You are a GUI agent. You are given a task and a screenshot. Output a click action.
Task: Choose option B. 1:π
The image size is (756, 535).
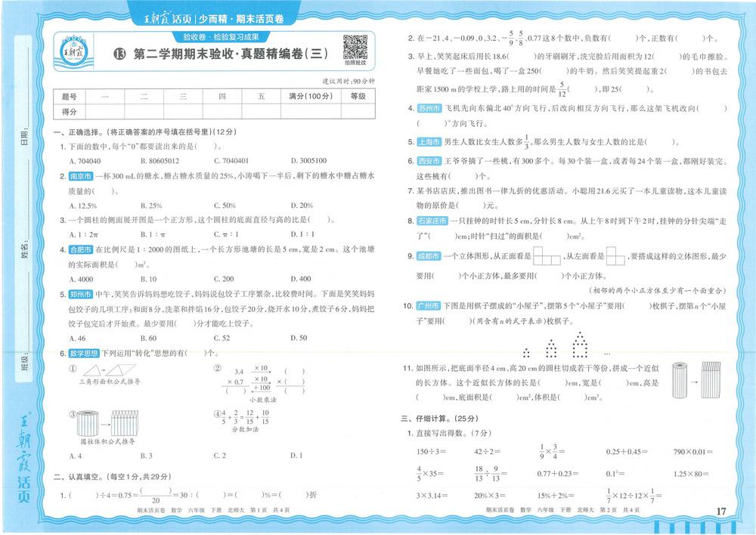click(153, 235)
